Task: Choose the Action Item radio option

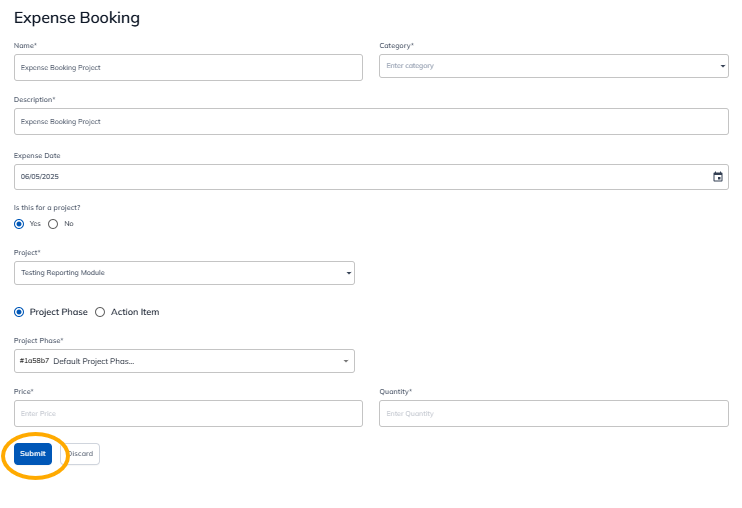Action: tap(99, 312)
